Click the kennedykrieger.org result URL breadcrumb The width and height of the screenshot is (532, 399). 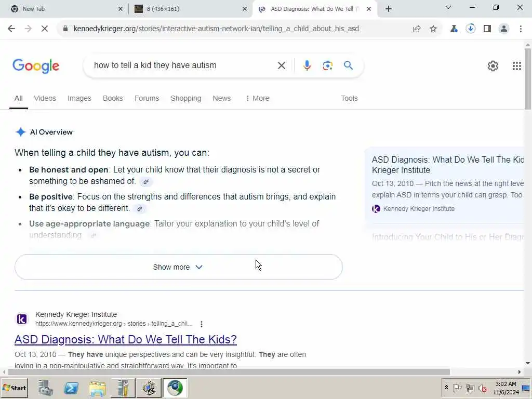pyautogui.click(x=114, y=324)
